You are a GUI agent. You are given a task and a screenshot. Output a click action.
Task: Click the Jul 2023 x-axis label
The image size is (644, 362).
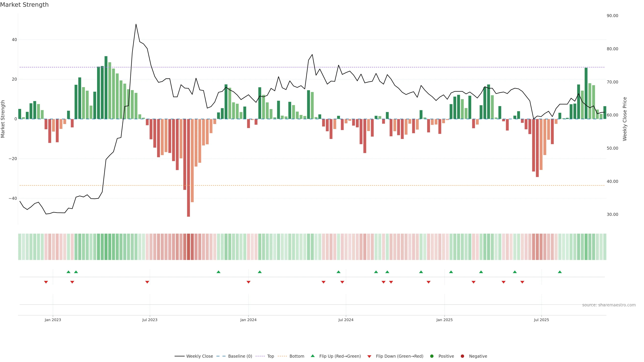coord(150,320)
